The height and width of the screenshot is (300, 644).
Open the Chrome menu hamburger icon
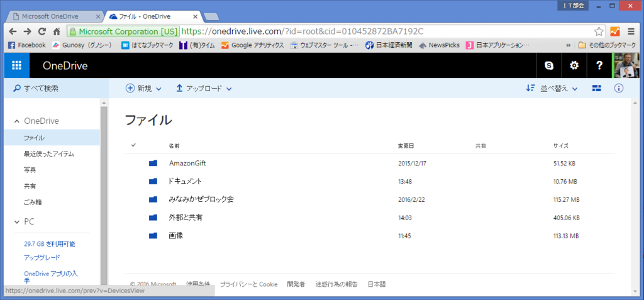[x=631, y=31]
